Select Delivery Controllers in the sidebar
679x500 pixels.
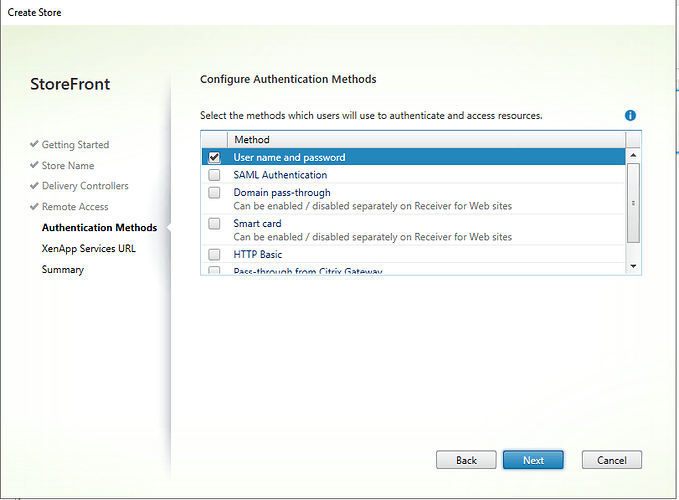point(85,186)
